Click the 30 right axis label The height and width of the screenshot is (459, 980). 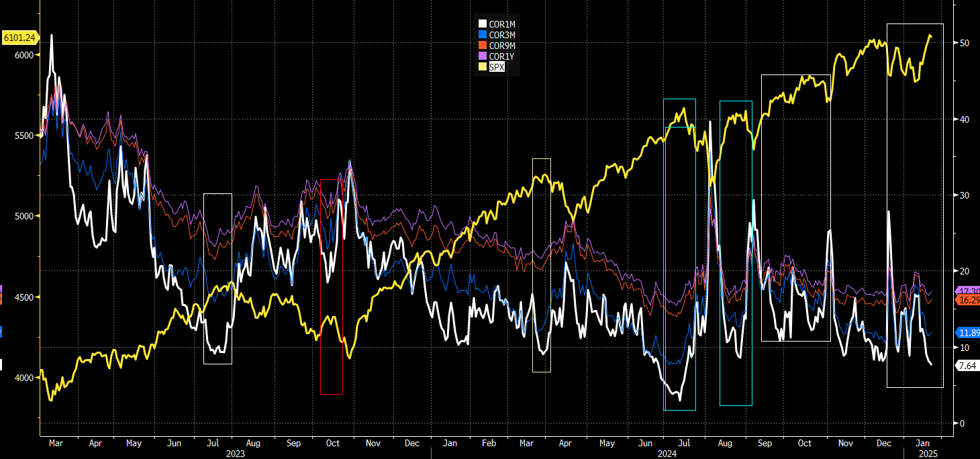[964, 195]
